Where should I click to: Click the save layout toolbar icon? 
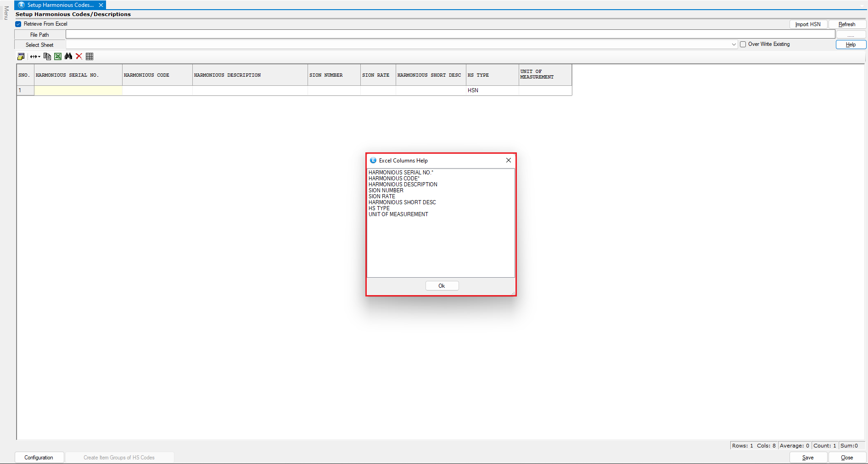(x=21, y=56)
